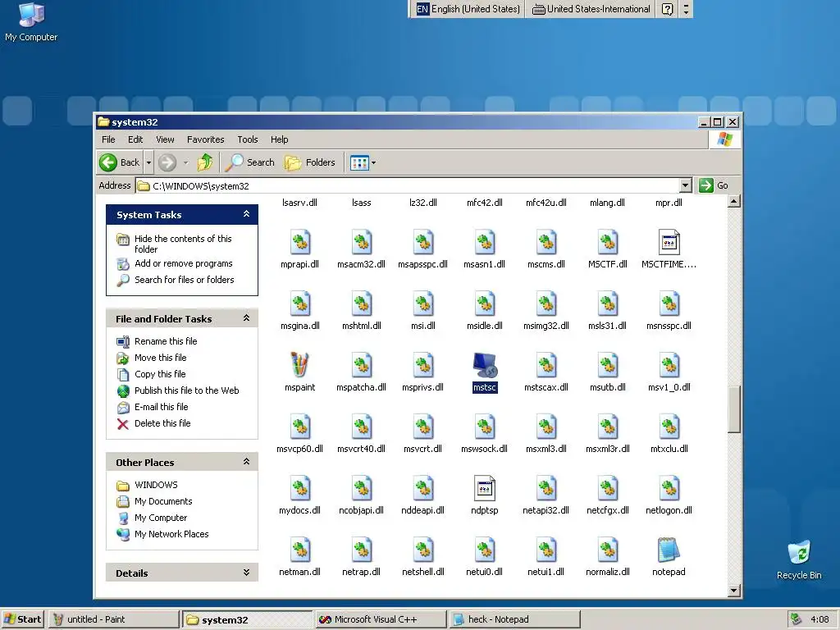
Task: Open Search in the toolbar
Action: coord(249,162)
